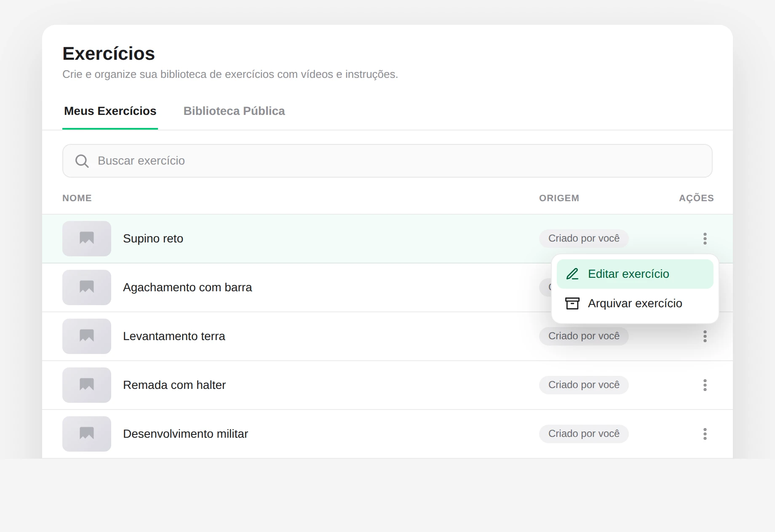Choose Arquivar exercício from the menu

point(635,303)
